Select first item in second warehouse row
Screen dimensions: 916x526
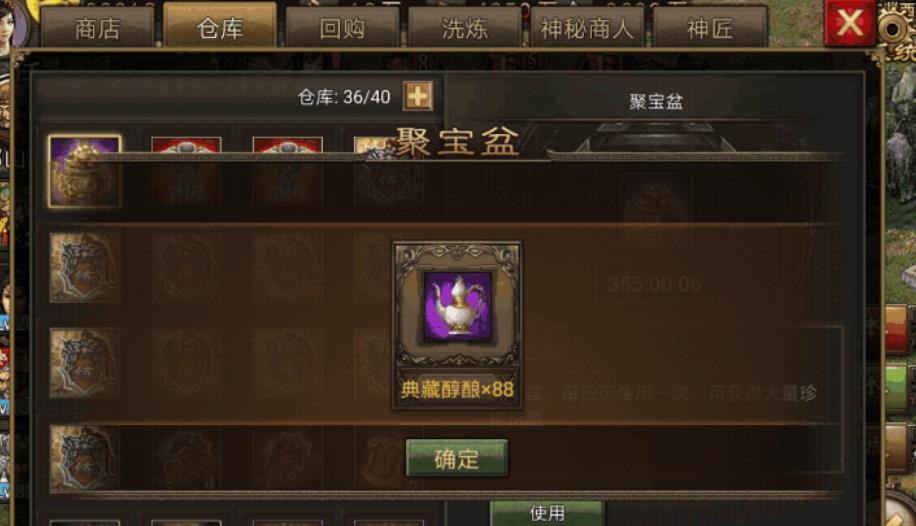coord(85,268)
